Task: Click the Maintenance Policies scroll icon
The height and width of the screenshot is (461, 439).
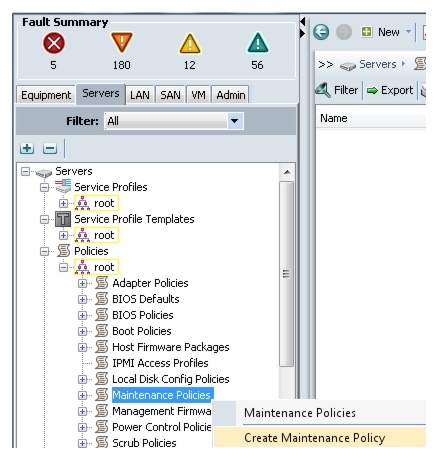Action: point(102,395)
